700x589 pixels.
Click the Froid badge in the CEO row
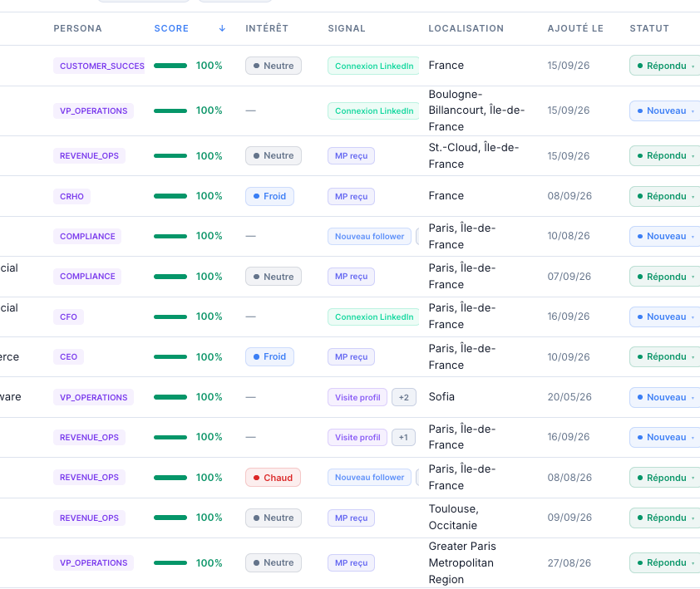(269, 356)
